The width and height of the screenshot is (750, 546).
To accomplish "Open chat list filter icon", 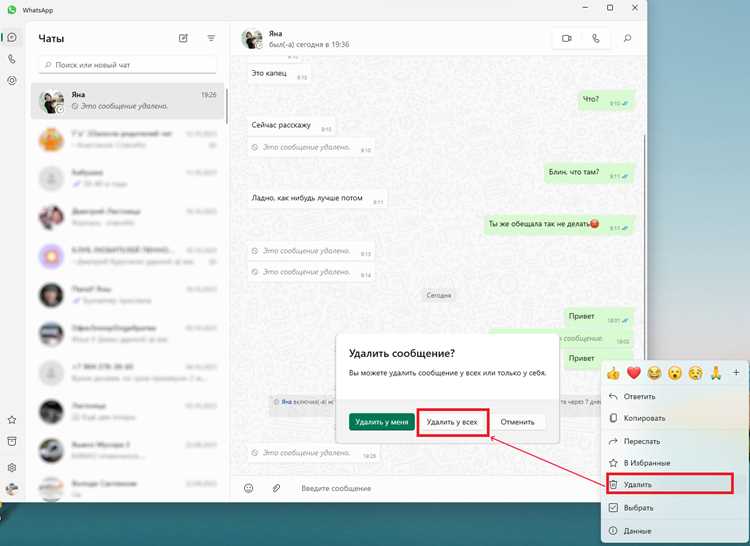I will (x=211, y=38).
